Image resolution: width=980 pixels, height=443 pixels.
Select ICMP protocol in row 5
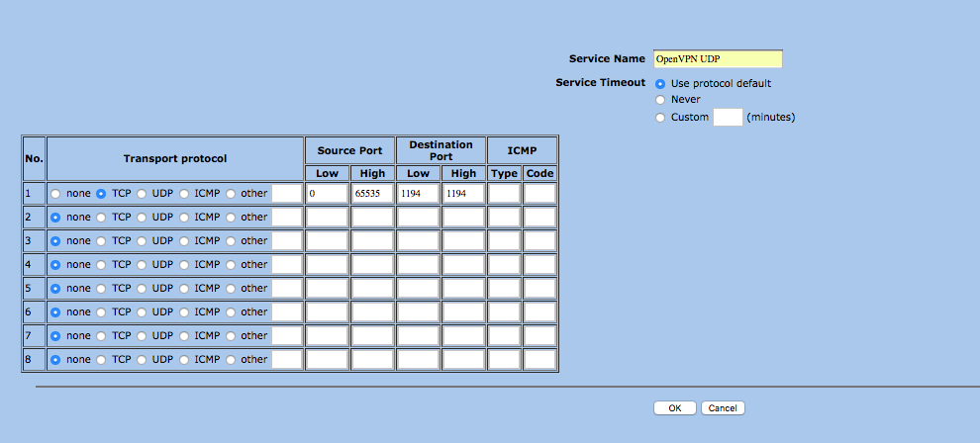pos(185,289)
